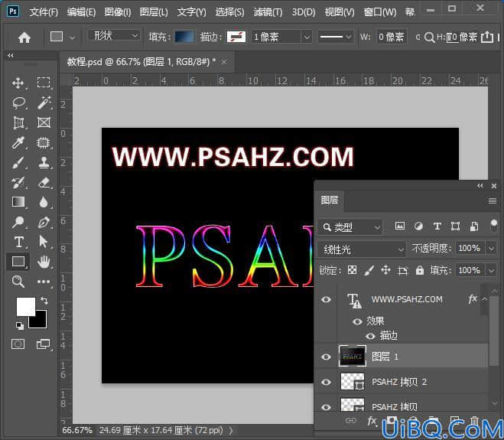Select the Brush tool
The width and height of the screenshot is (504, 440).
(18, 162)
